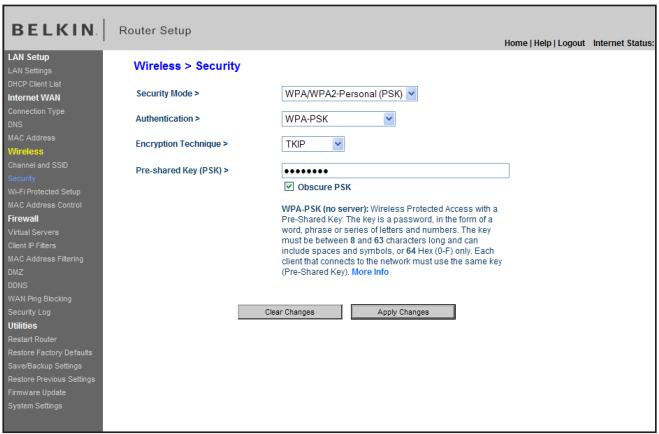Click the Utilities section heading
Viewport: 659px width, 434px height.
22,326
